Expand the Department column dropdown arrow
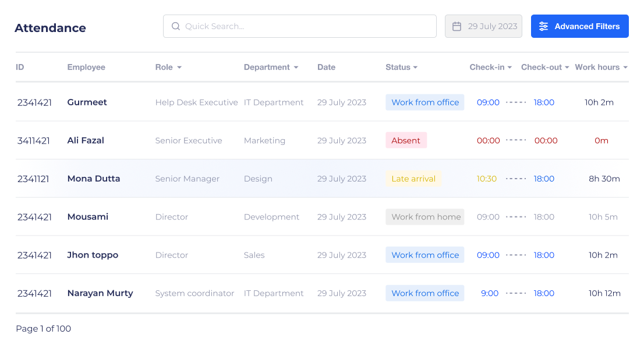644x345 pixels. [x=296, y=67]
